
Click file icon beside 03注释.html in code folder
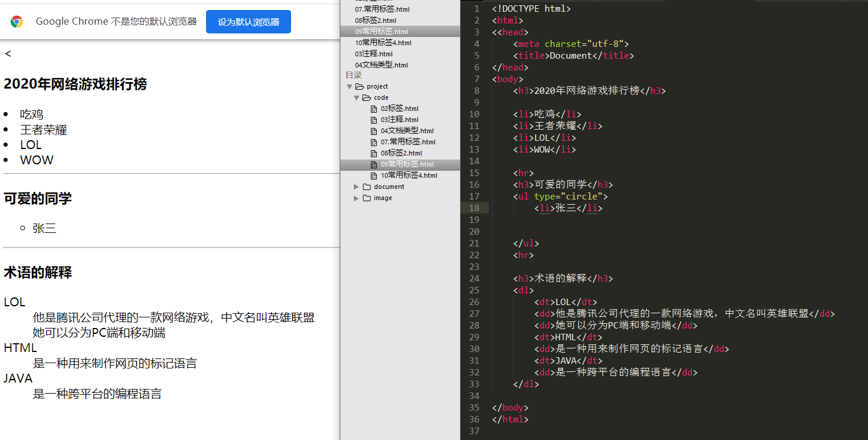coord(374,120)
